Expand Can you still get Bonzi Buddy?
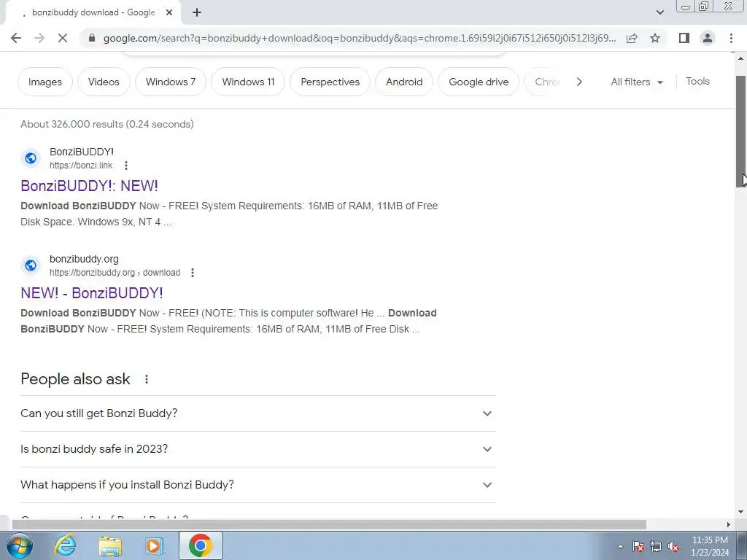Image resolution: width=747 pixels, height=560 pixels. (x=258, y=413)
